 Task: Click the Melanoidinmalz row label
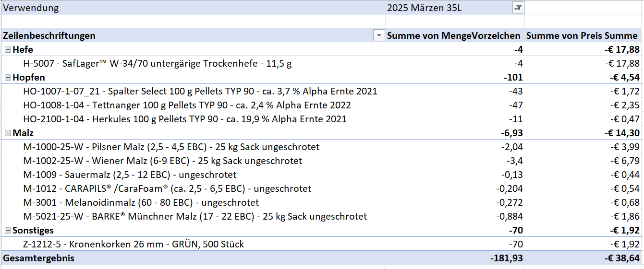(x=141, y=202)
